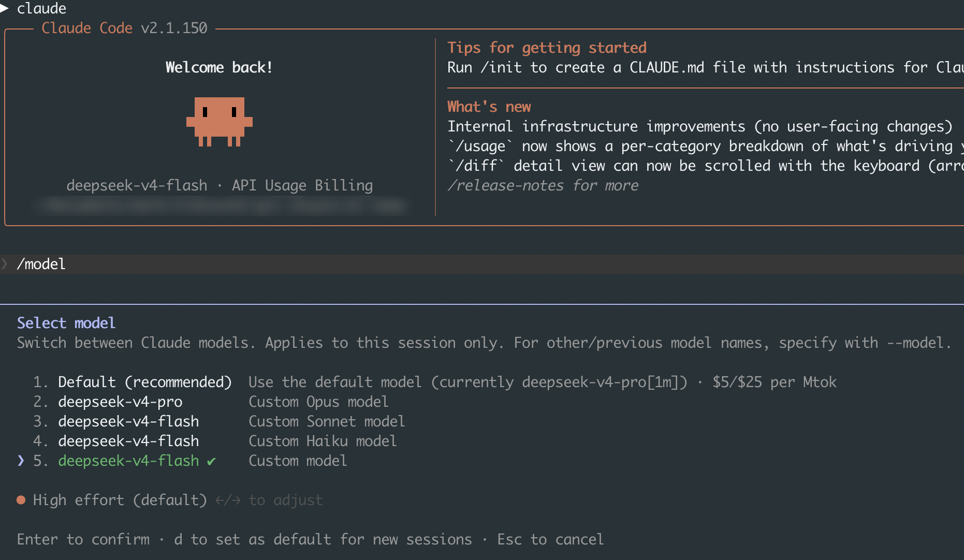Click /release-notes for more link
Viewport: 964px width, 560px height.
pyautogui.click(x=543, y=185)
